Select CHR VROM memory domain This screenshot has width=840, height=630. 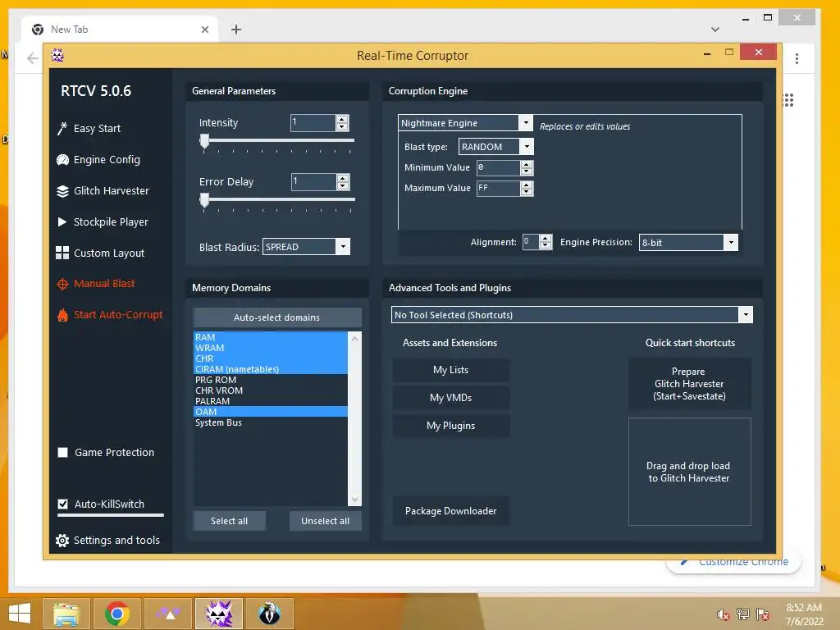pyautogui.click(x=271, y=390)
